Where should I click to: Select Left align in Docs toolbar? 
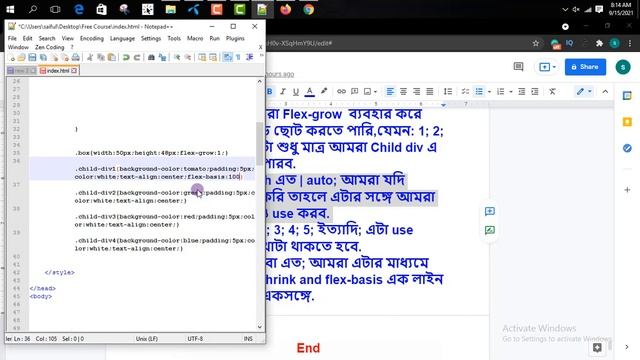(390, 91)
